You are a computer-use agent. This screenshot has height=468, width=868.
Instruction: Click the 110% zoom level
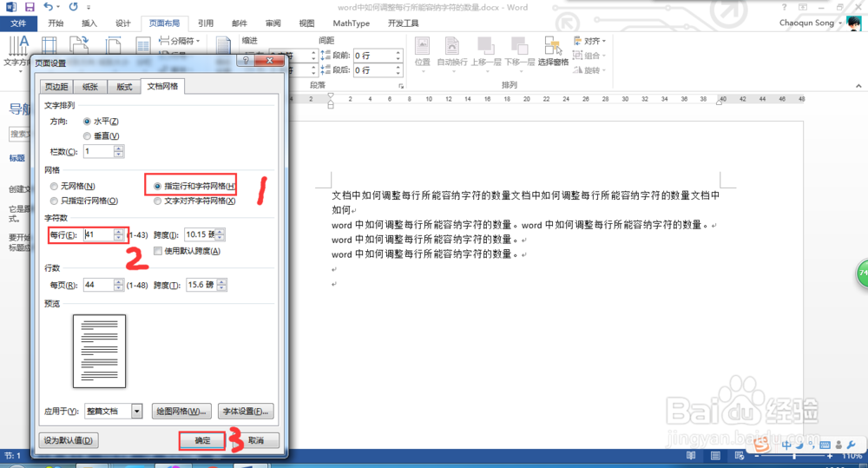tap(852, 457)
